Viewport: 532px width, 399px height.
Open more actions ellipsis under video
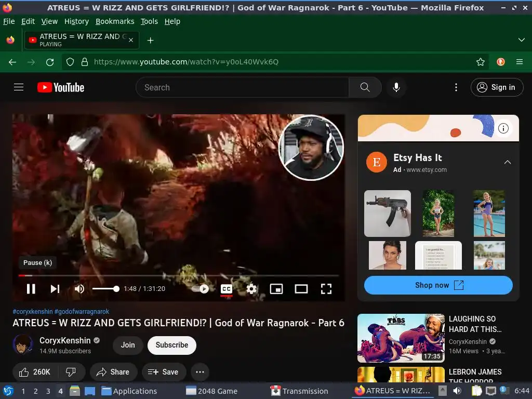[200, 372]
